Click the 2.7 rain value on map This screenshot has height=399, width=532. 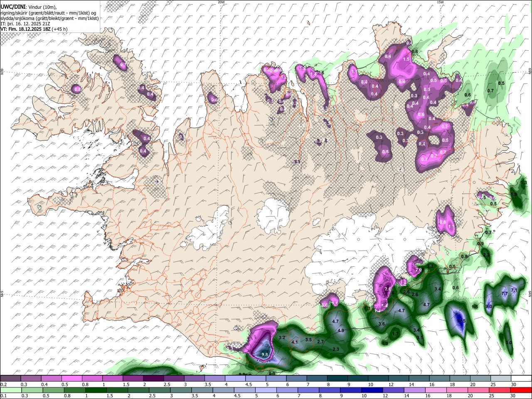click(x=320, y=342)
